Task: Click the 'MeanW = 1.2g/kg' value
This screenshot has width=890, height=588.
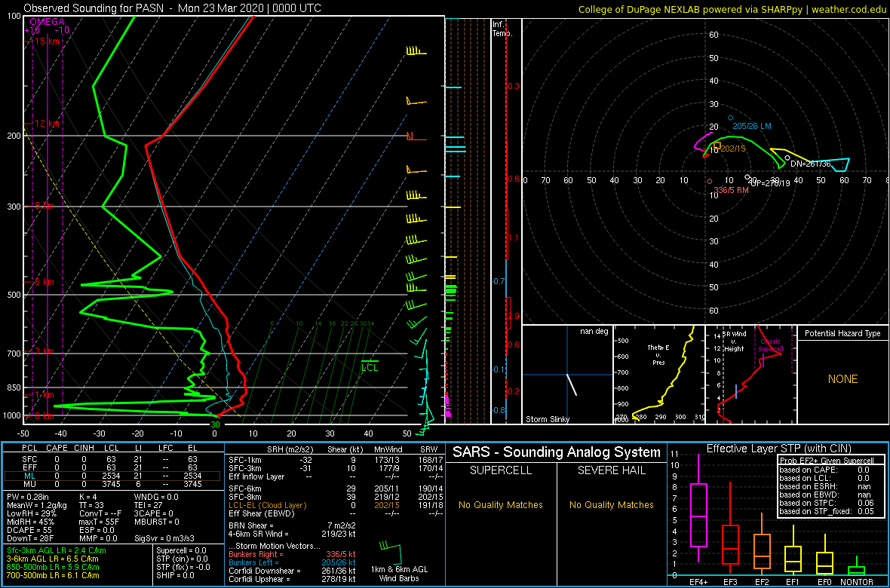Action: pos(35,505)
